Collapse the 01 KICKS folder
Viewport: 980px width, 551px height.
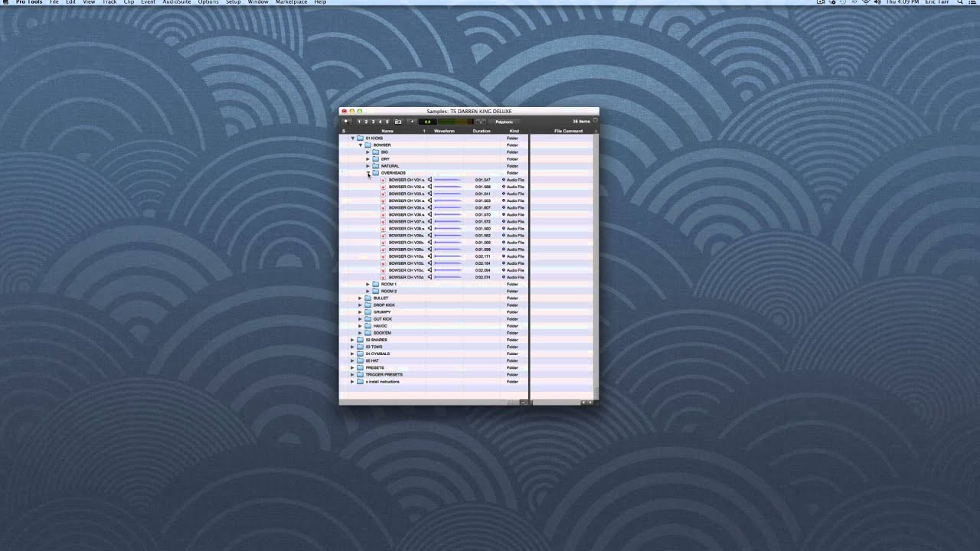353,139
